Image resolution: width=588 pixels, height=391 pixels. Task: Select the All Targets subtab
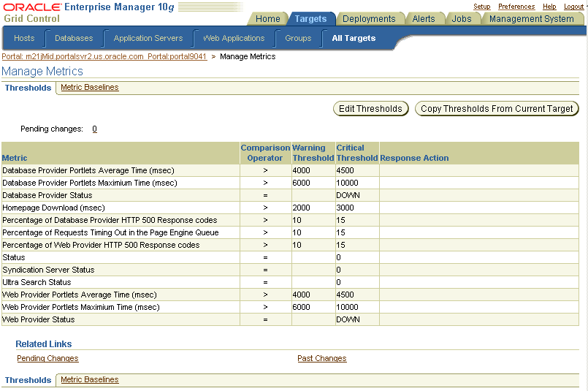[354, 38]
